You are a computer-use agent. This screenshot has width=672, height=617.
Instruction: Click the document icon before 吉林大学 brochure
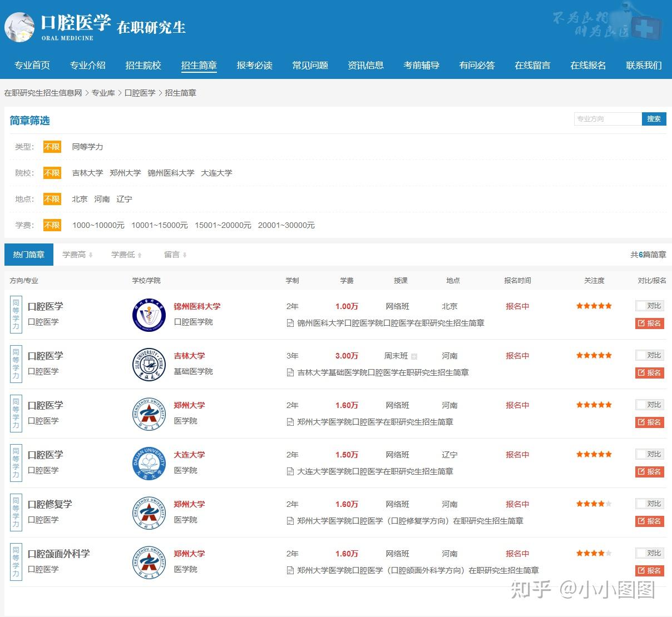point(290,372)
